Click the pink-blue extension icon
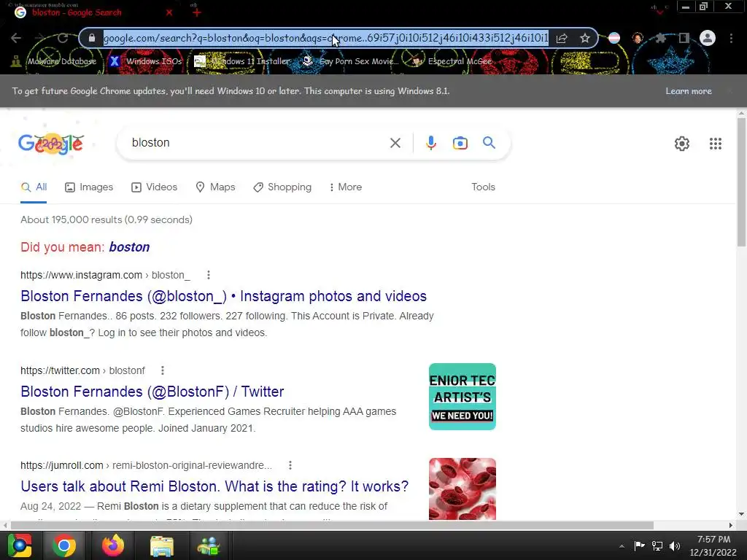This screenshot has width=747, height=560. coord(614,38)
